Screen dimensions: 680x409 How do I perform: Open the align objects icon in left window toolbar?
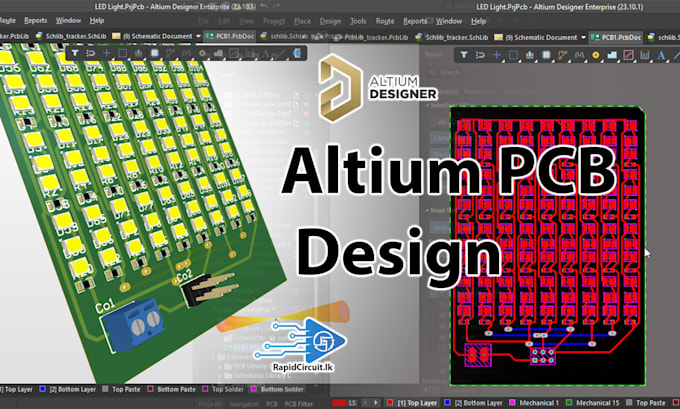(138, 53)
